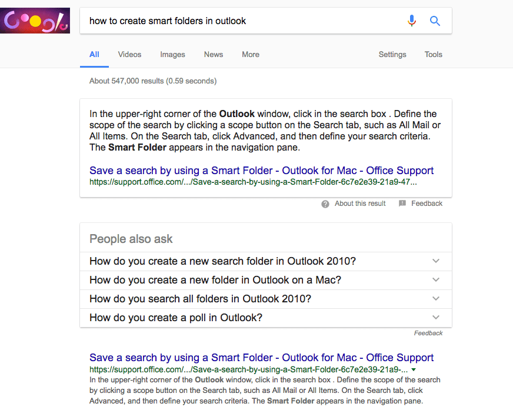Click the About this result label

pos(359,204)
